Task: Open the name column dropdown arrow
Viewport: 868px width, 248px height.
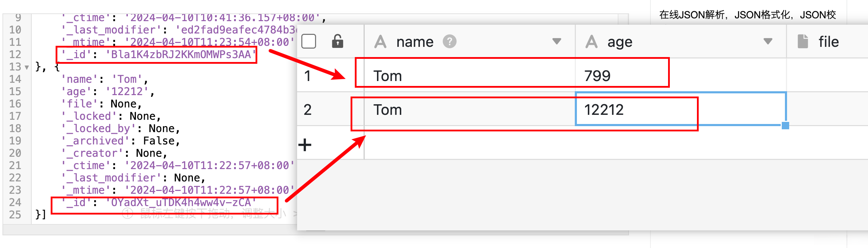Action: [x=556, y=42]
